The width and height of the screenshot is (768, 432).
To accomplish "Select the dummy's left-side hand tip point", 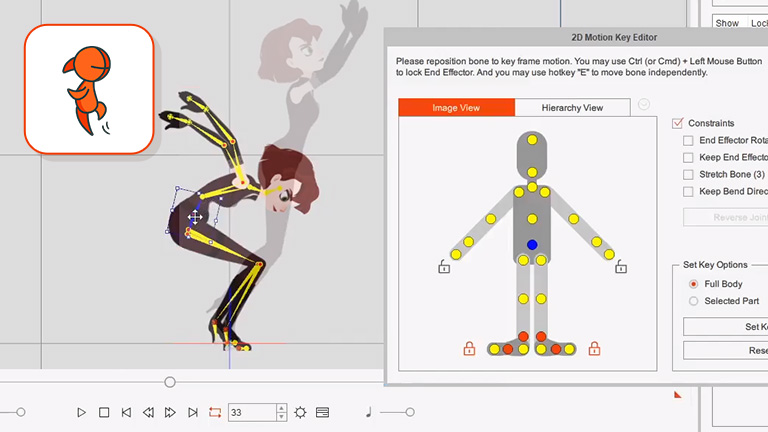I will [456, 254].
